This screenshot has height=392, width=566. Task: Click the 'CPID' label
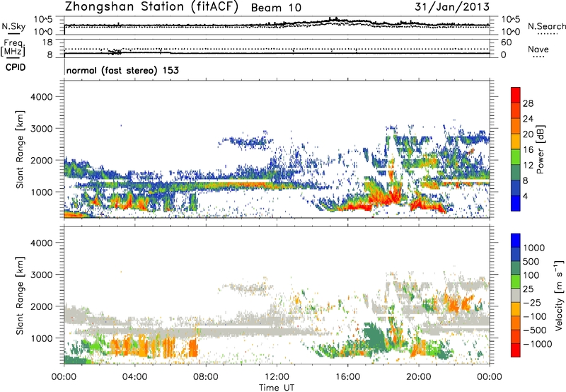tap(16, 67)
